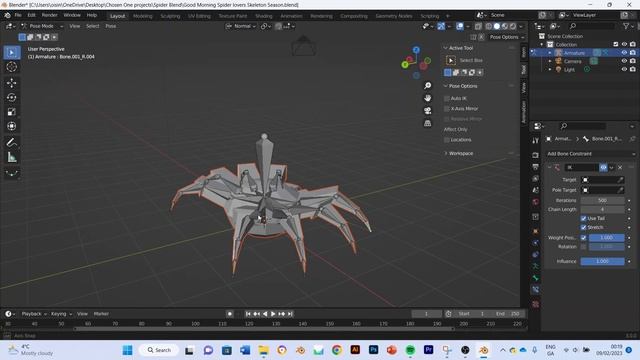The width and height of the screenshot is (640, 360).
Task: Hide Armature in outliner viewport
Action: point(624,53)
